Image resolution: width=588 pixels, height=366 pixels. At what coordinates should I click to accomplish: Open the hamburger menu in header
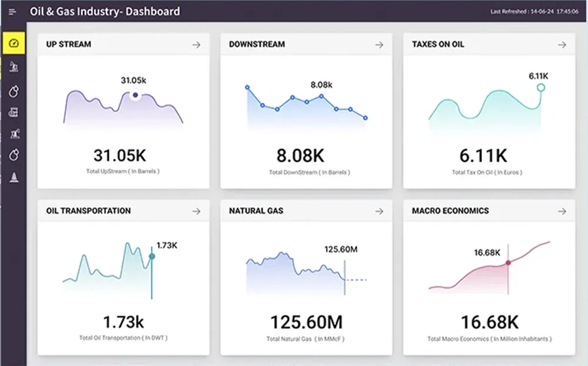click(x=12, y=12)
